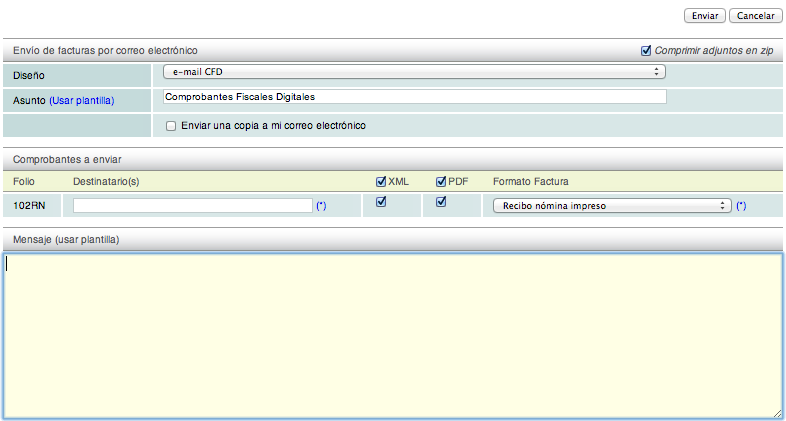Open the Diseño dropdown showing e-mail CFD
The width and height of the screenshot is (786, 421).
point(414,72)
